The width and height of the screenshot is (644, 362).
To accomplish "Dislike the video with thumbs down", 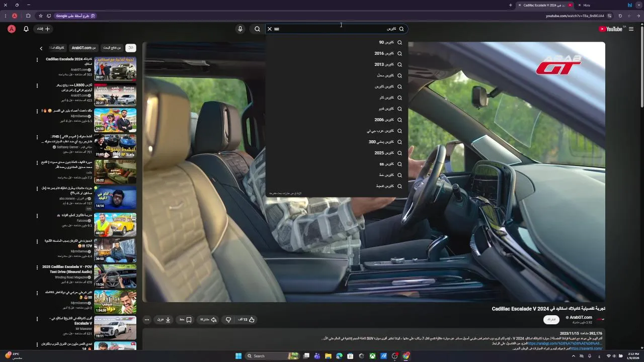I will 228,320.
